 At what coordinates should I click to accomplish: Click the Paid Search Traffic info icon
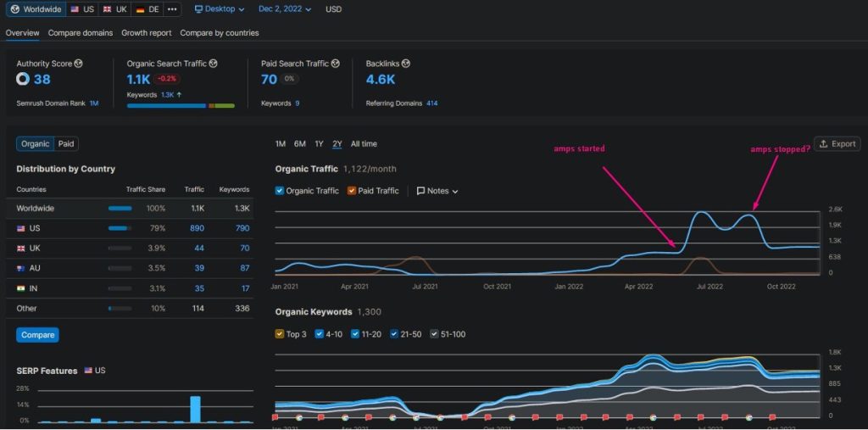(x=336, y=64)
